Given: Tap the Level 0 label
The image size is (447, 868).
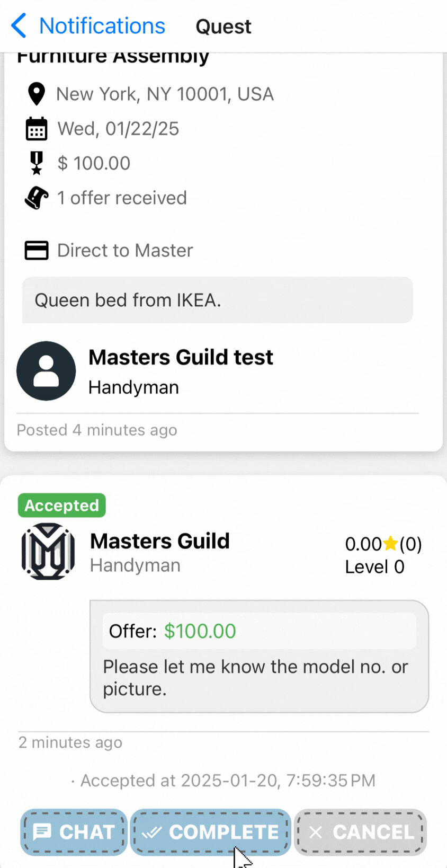Looking at the screenshot, I should click(x=374, y=566).
